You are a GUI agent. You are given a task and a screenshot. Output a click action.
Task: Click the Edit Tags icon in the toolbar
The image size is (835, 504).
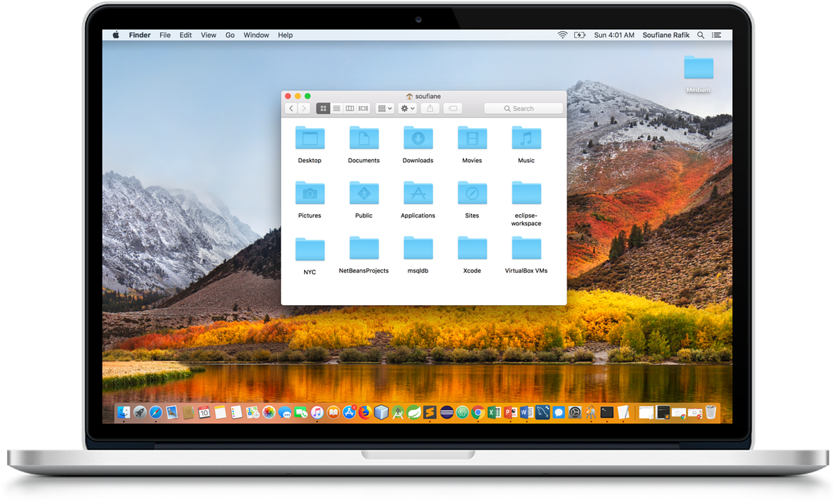(453, 108)
